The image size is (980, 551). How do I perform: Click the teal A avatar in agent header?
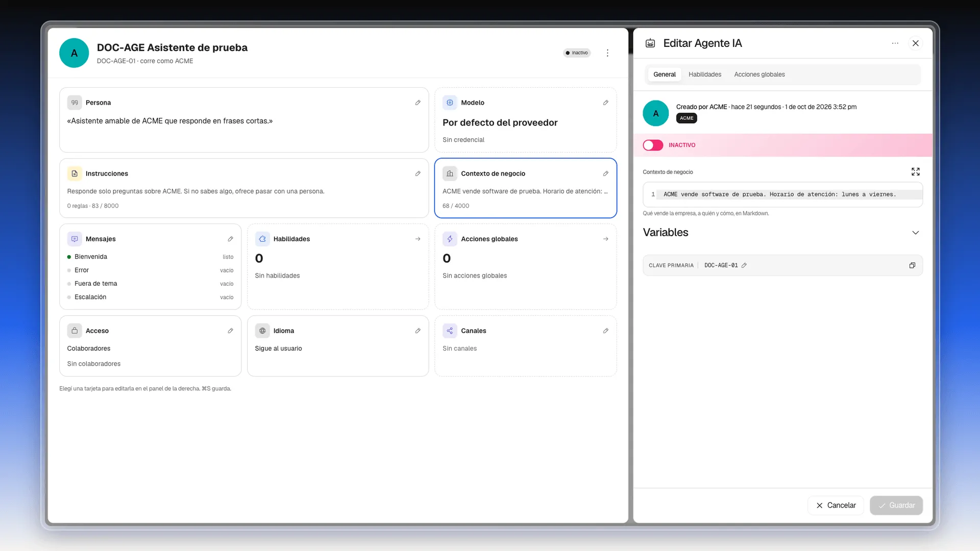pos(74,53)
